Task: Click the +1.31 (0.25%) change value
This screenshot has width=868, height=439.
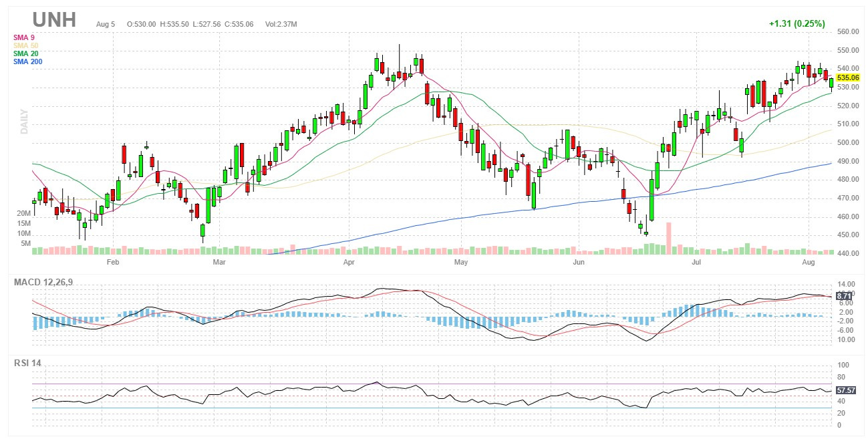Action: pos(797,23)
